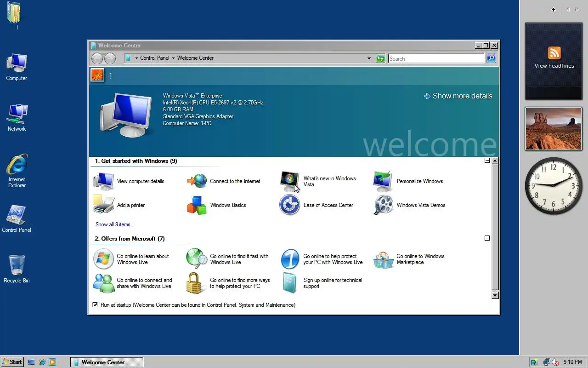Click Show Desktop quick launch icon
Screen dimensions: 588x368
[31, 362]
